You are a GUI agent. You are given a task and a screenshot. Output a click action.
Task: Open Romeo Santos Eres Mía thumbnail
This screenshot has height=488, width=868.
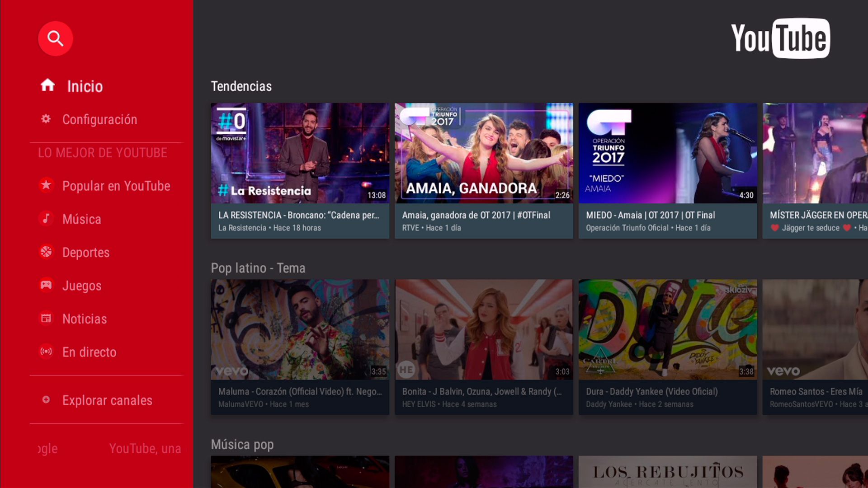click(815, 329)
